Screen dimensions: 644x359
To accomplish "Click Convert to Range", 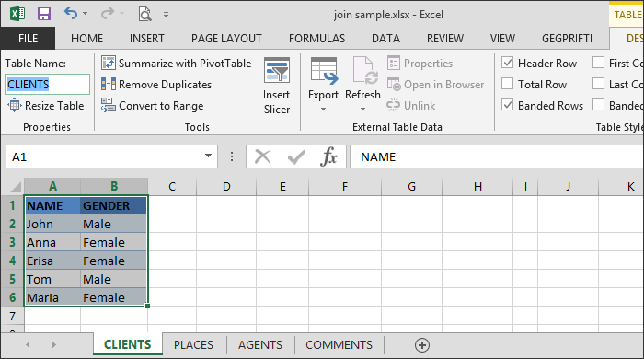I will coord(153,106).
